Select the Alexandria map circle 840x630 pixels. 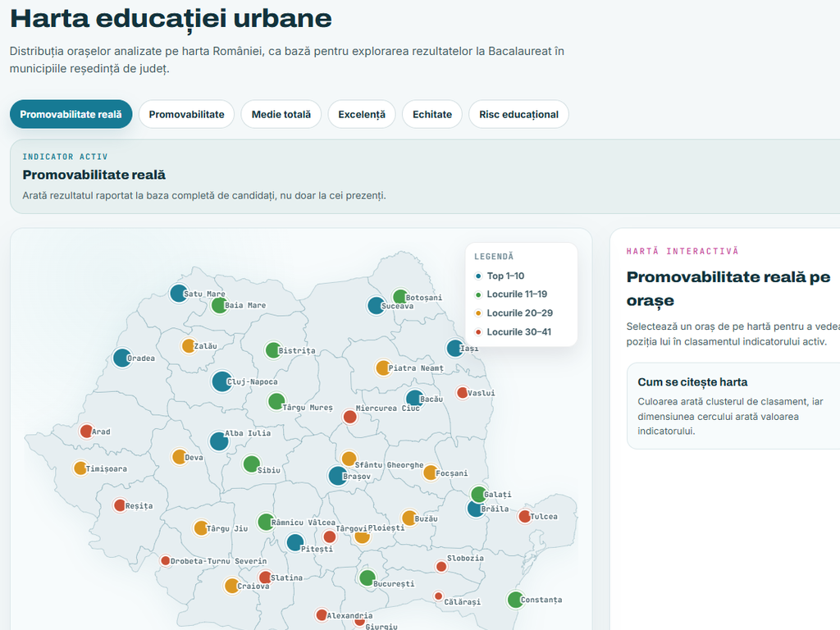tap(322, 614)
